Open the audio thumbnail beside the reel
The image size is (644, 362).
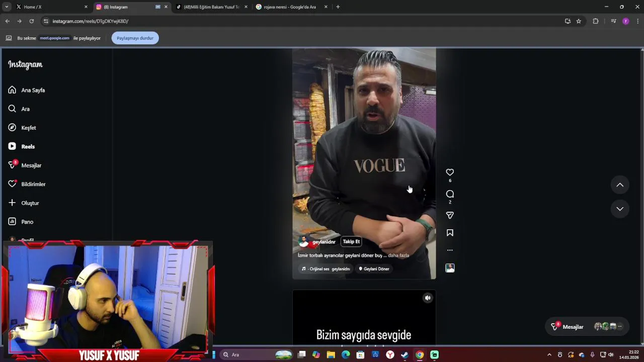click(450, 268)
